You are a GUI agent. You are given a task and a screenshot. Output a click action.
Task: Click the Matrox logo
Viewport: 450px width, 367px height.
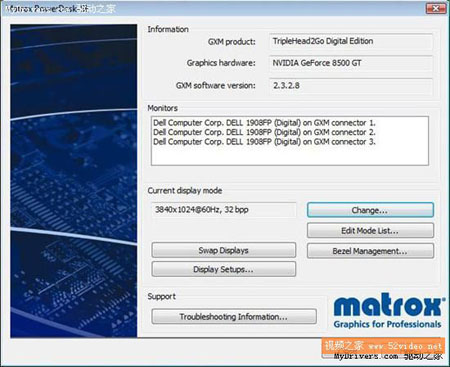[389, 306]
